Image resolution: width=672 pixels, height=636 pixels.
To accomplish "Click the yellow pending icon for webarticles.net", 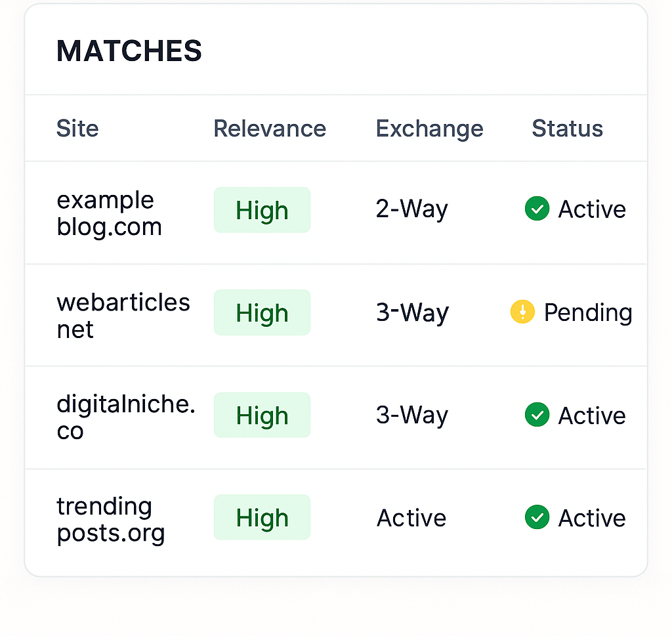I will (x=522, y=312).
